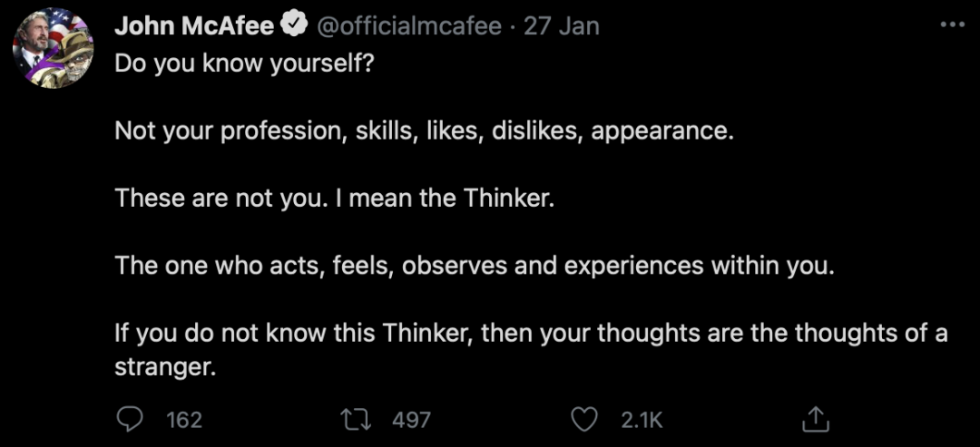The width and height of the screenshot is (980, 447).
Task: Click the line starting 'Not your profession'
Action: 424,131
